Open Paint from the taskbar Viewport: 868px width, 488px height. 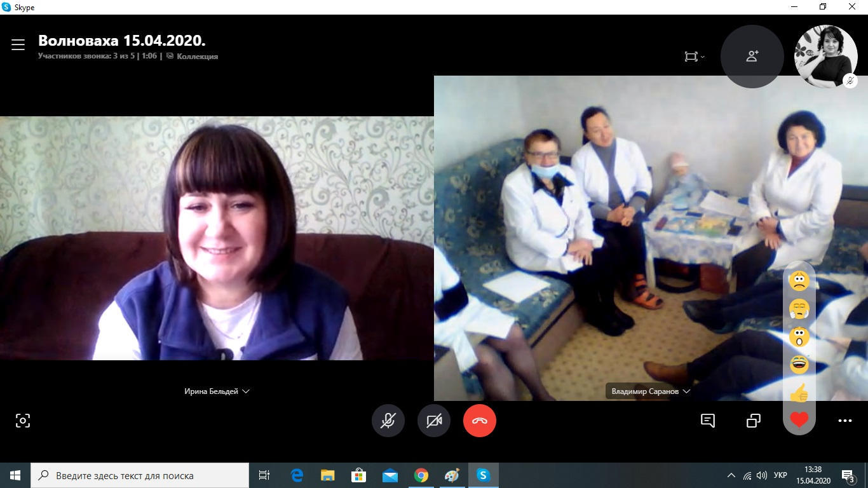(452, 475)
